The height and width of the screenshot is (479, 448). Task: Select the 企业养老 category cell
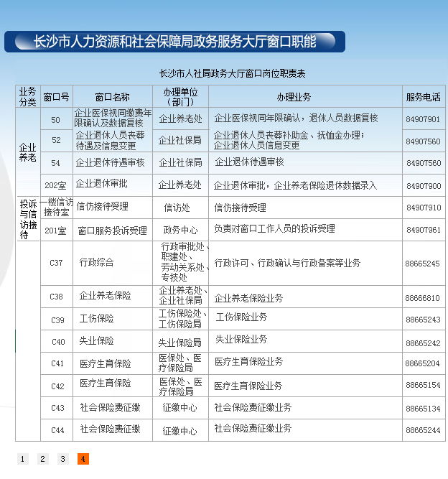(27, 152)
